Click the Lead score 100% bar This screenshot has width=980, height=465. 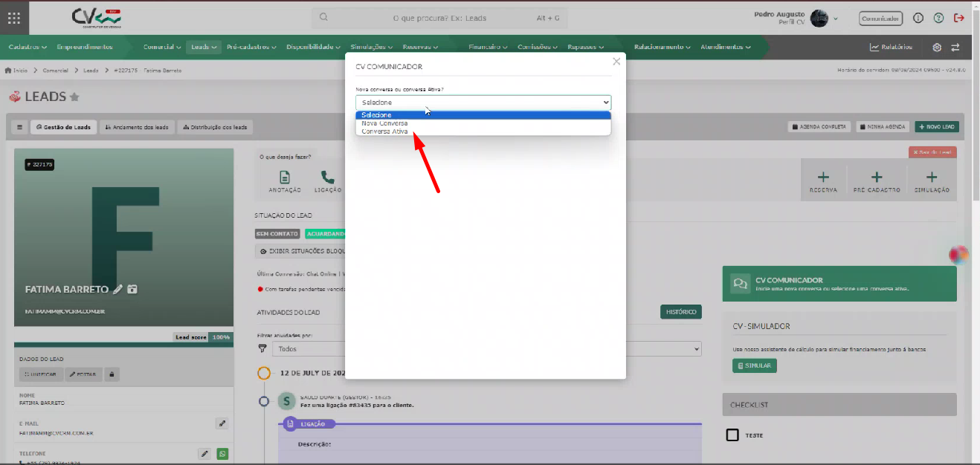point(203,337)
